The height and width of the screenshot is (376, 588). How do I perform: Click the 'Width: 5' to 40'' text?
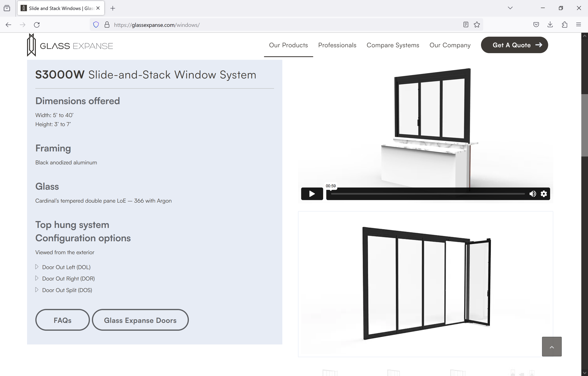tap(54, 115)
